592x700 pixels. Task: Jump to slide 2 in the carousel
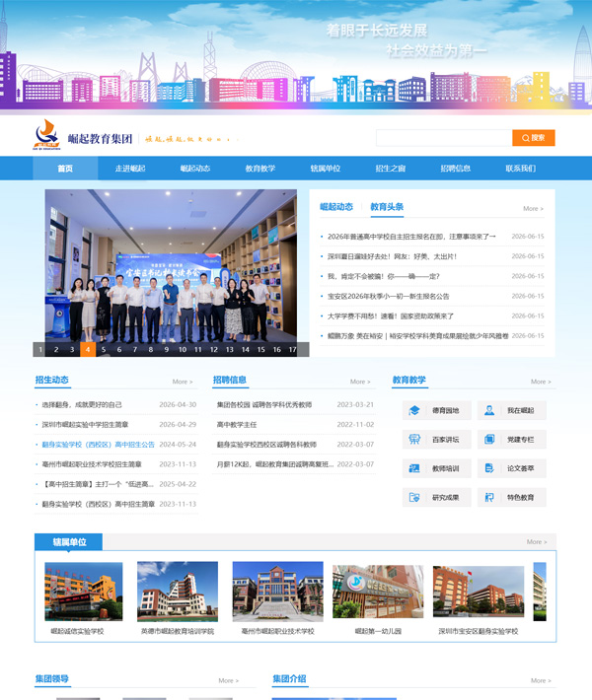pos(56,350)
